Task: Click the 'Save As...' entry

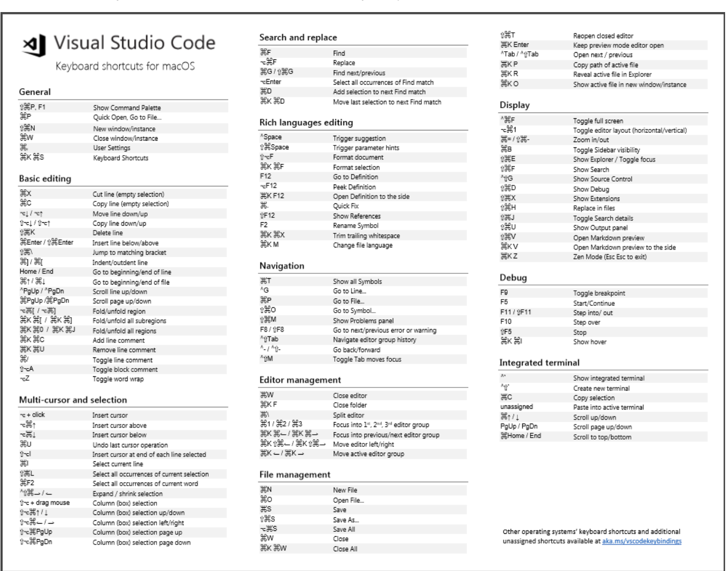Action: [346, 520]
